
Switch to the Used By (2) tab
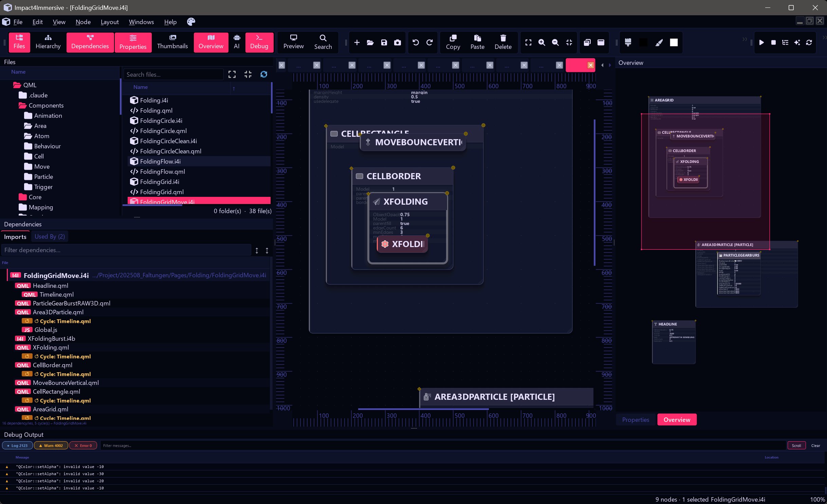click(50, 237)
